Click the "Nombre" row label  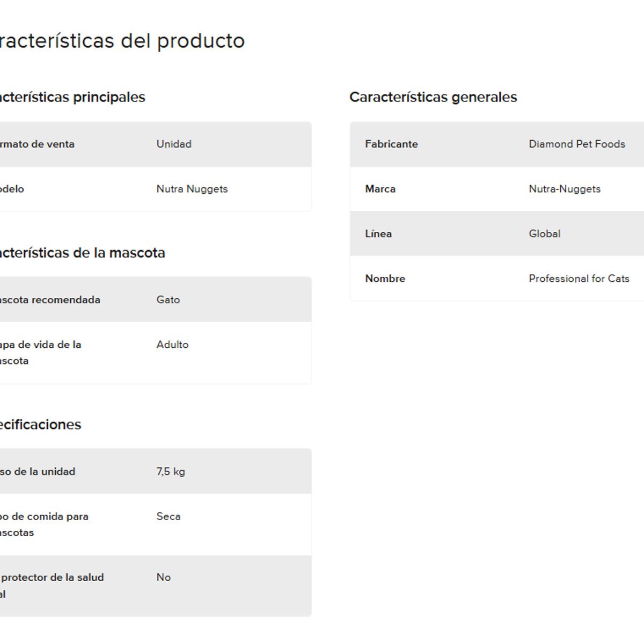point(385,279)
